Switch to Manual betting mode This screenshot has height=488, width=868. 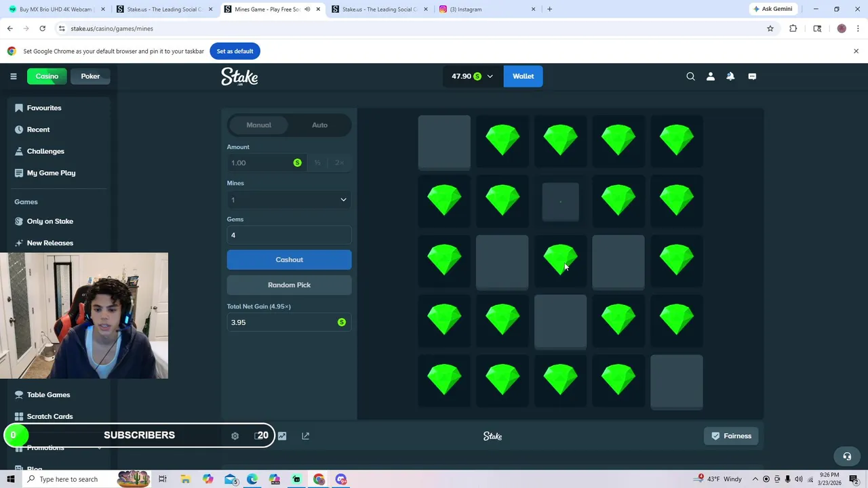(x=258, y=125)
